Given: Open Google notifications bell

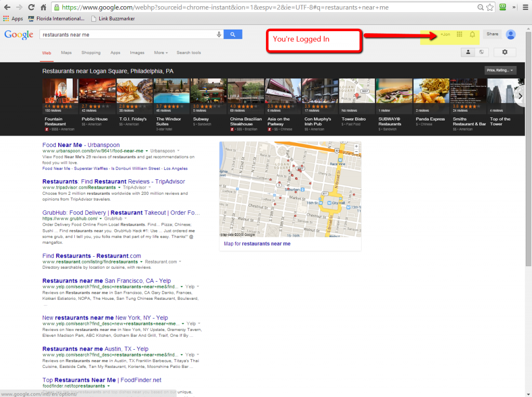Looking at the screenshot, I should click(472, 34).
